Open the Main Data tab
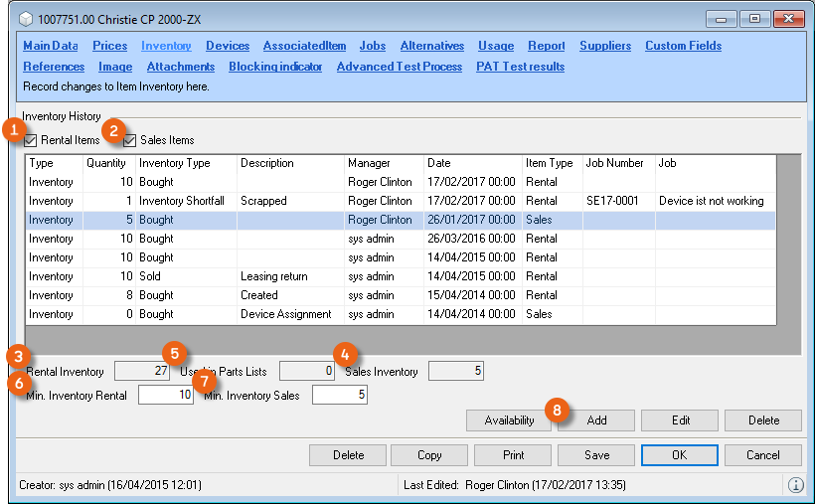This screenshot has width=815, height=504. (50, 46)
